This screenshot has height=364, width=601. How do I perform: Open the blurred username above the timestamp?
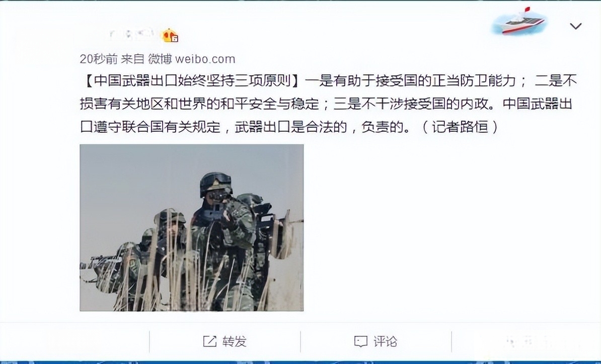133,35
